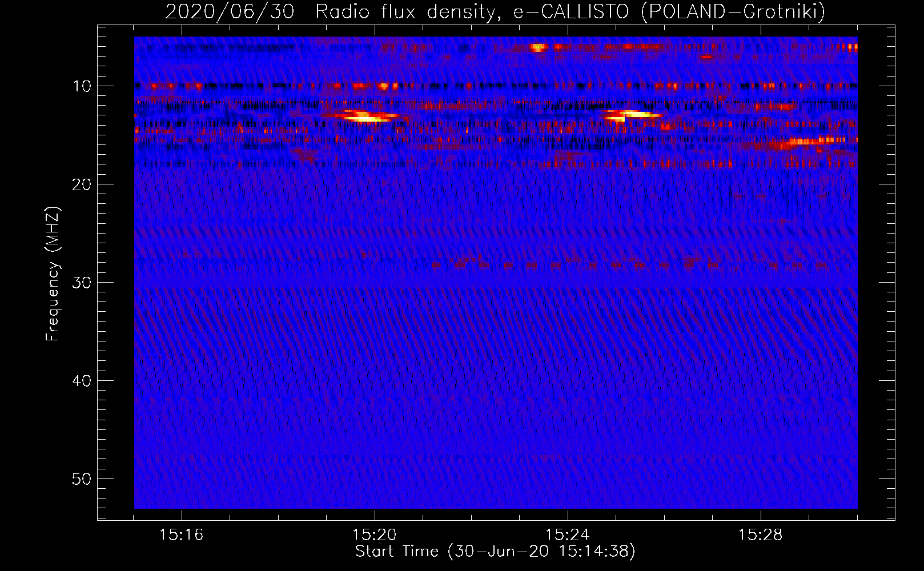This screenshot has width=924, height=571.
Task: Click the time tick label '15:28'
Action: click(x=760, y=535)
